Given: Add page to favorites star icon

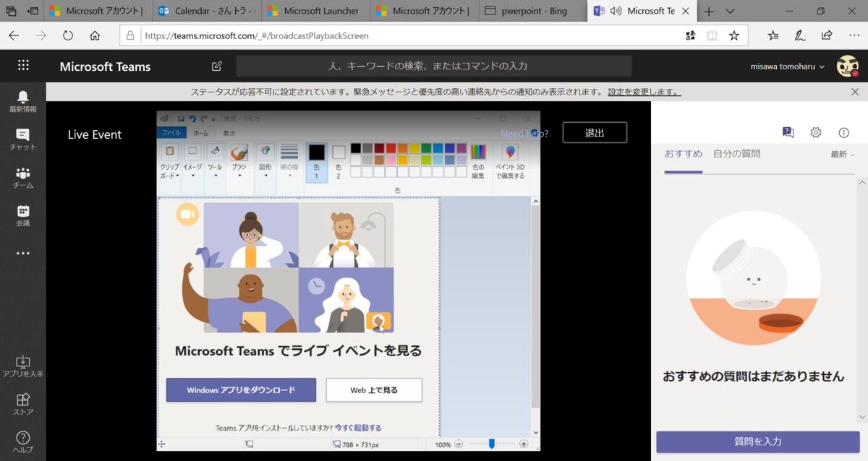Looking at the screenshot, I should click(x=734, y=35).
